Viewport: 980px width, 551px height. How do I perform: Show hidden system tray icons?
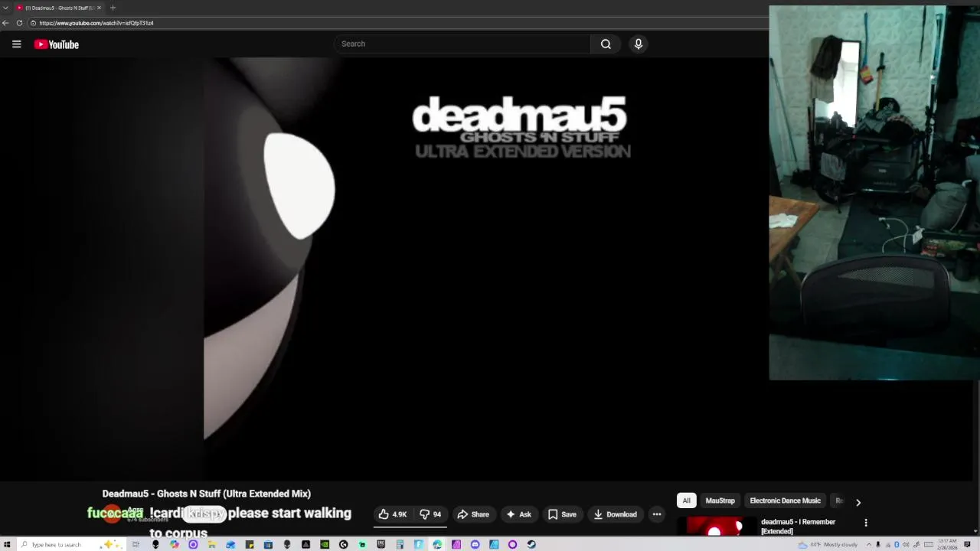click(x=868, y=545)
